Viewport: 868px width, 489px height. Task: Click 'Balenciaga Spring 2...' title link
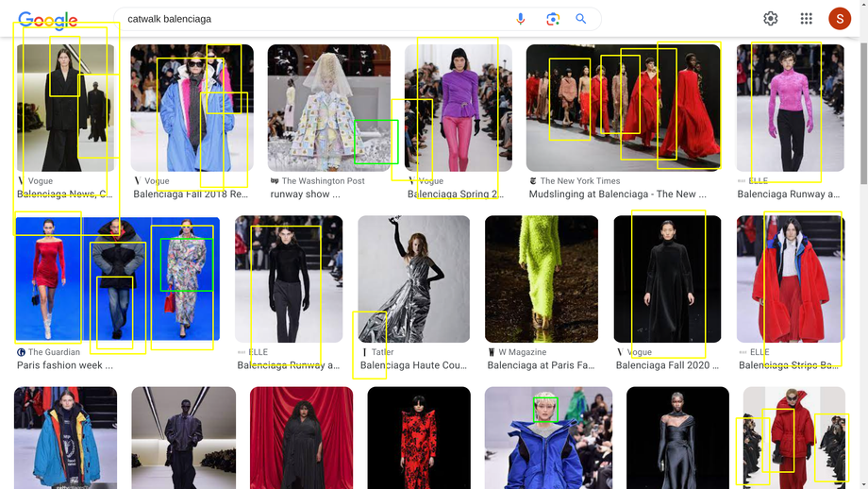(456, 194)
